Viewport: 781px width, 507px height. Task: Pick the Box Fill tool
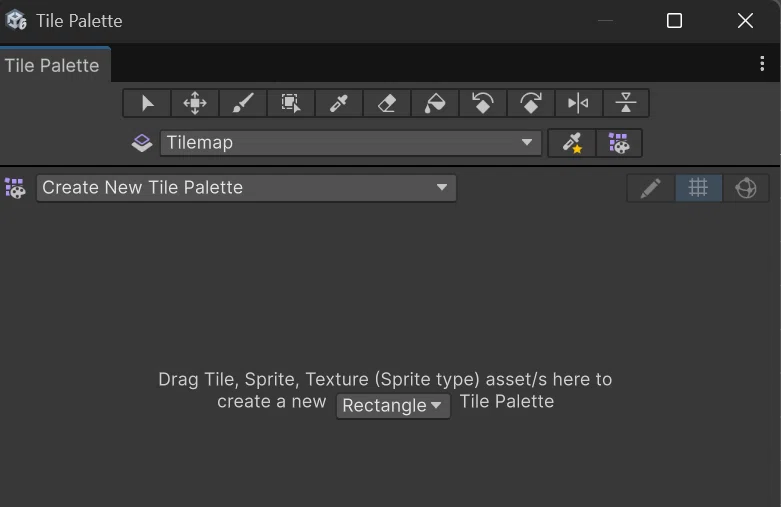pyautogui.click(x=291, y=103)
